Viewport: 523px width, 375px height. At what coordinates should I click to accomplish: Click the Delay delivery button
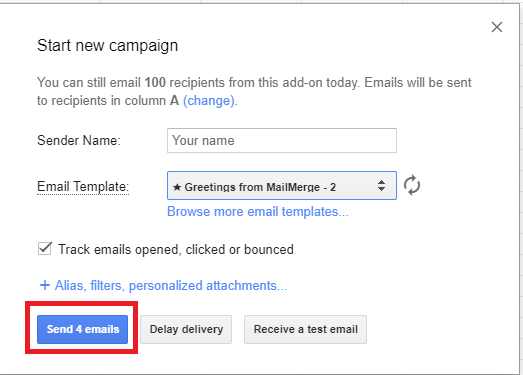tap(186, 329)
